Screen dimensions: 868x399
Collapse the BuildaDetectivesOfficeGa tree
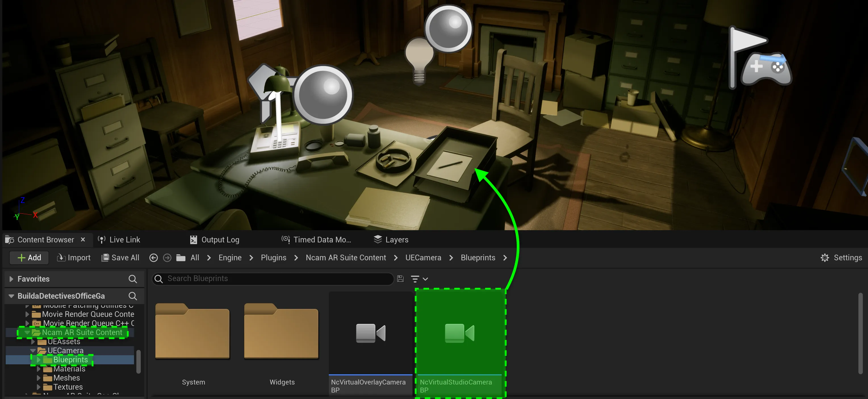click(x=11, y=296)
